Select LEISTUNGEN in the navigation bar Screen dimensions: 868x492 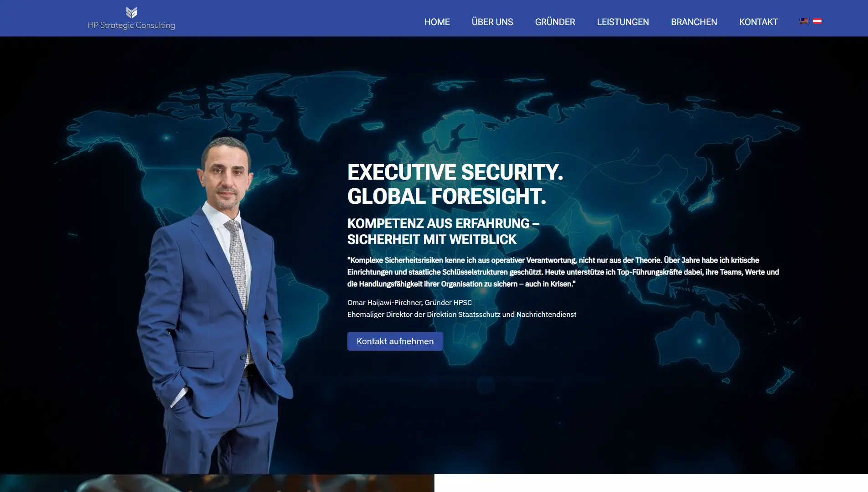coord(623,22)
